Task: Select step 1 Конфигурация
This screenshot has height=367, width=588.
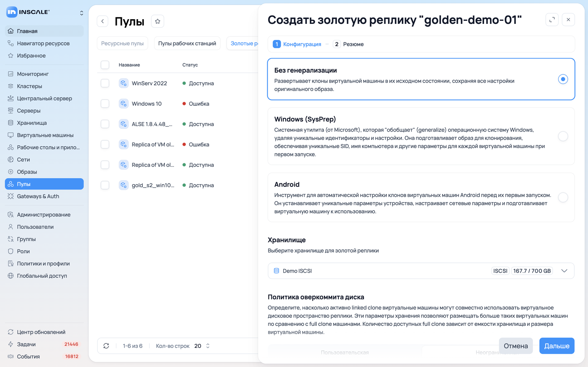Action: pyautogui.click(x=297, y=44)
